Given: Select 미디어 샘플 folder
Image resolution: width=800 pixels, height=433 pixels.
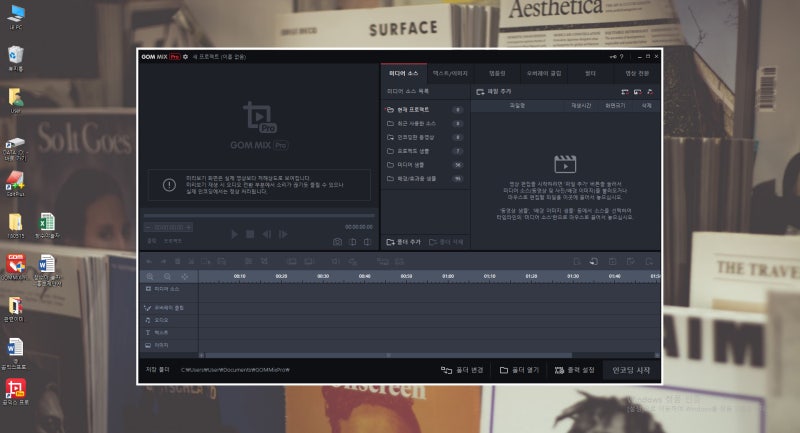Looking at the screenshot, I should [425, 165].
